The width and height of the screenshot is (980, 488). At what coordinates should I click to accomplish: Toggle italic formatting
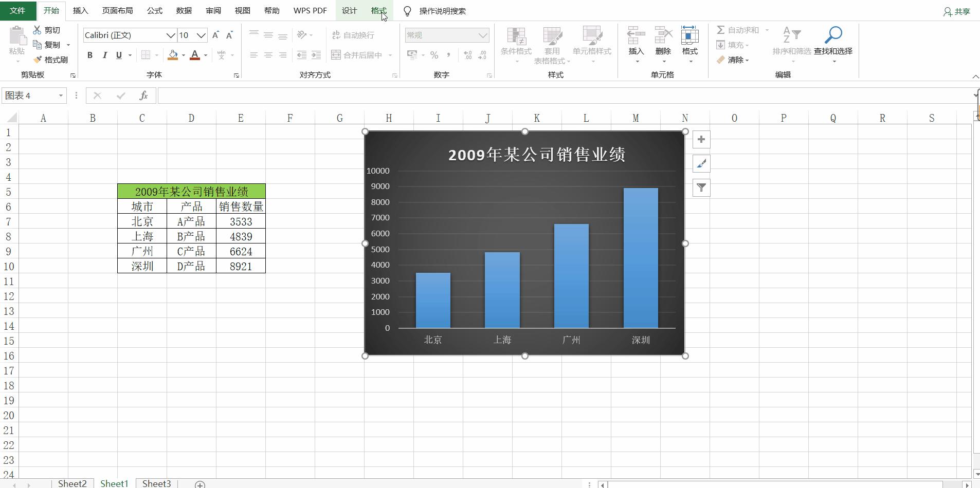(x=104, y=55)
